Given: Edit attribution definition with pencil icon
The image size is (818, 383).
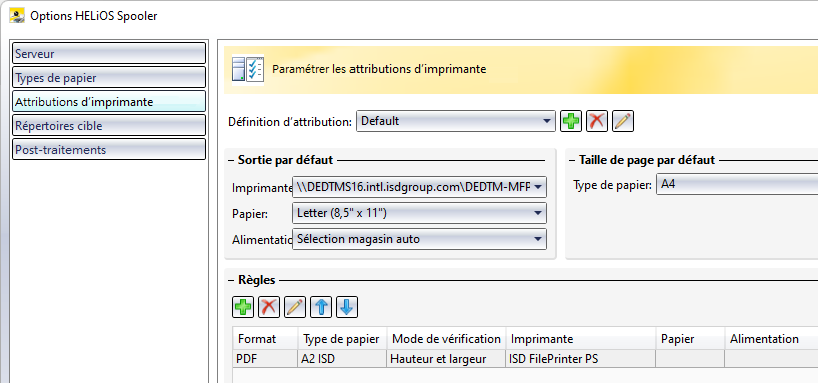Looking at the screenshot, I should (623, 122).
